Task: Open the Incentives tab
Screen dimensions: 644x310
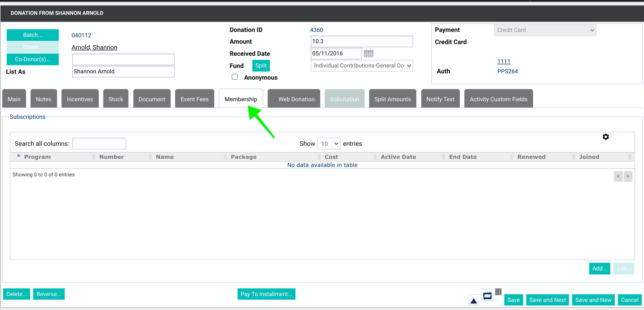Action: tap(80, 99)
